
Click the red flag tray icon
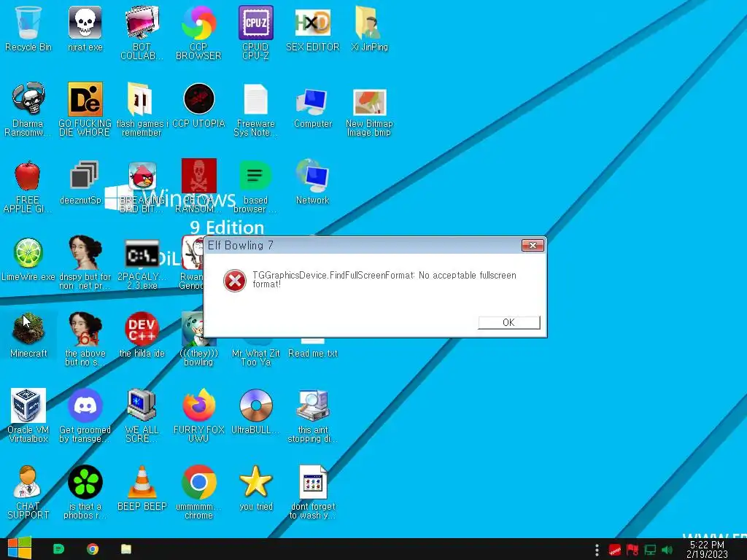pos(632,550)
